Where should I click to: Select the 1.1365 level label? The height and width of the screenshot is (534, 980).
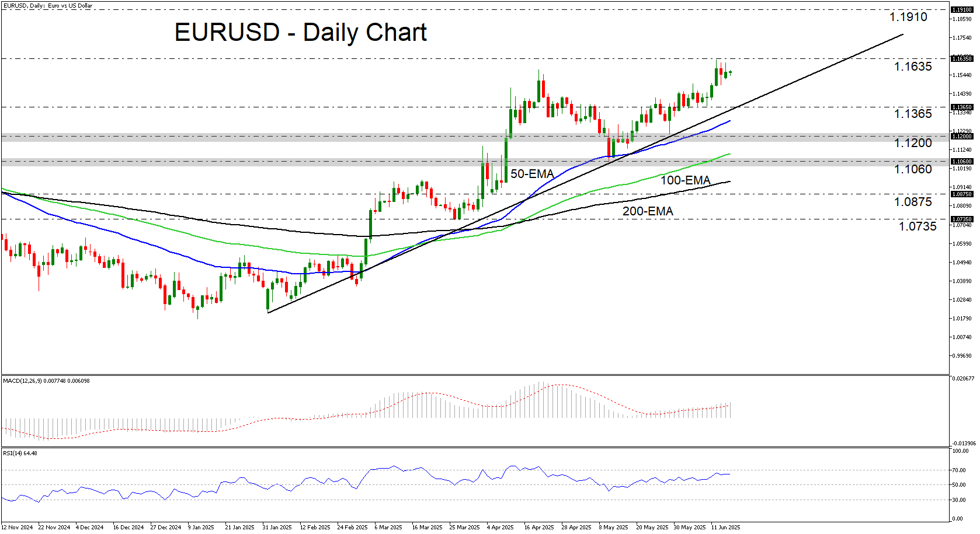(x=913, y=114)
